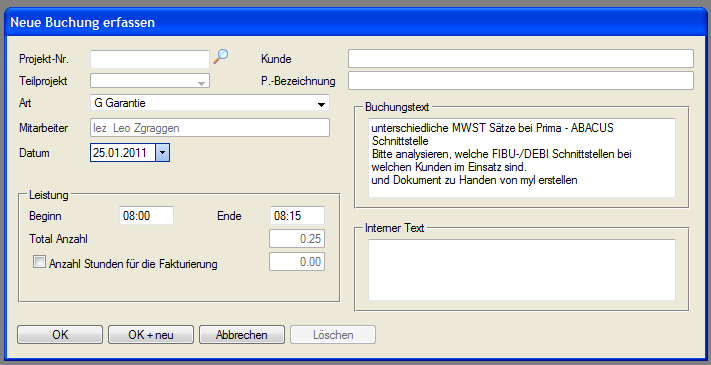The image size is (711, 365).
Task: Select the Projekt-Nr. label
Action: tap(44, 59)
